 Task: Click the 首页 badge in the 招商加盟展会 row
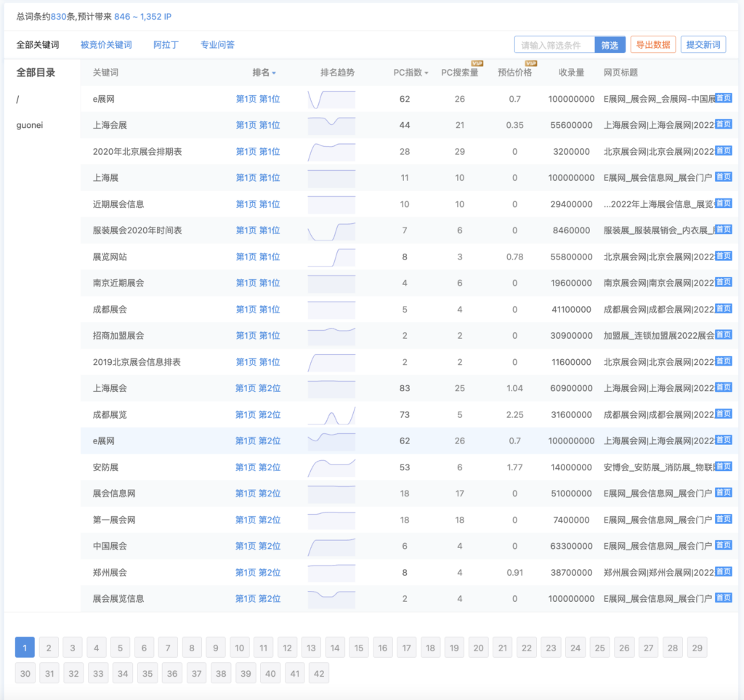click(x=723, y=335)
